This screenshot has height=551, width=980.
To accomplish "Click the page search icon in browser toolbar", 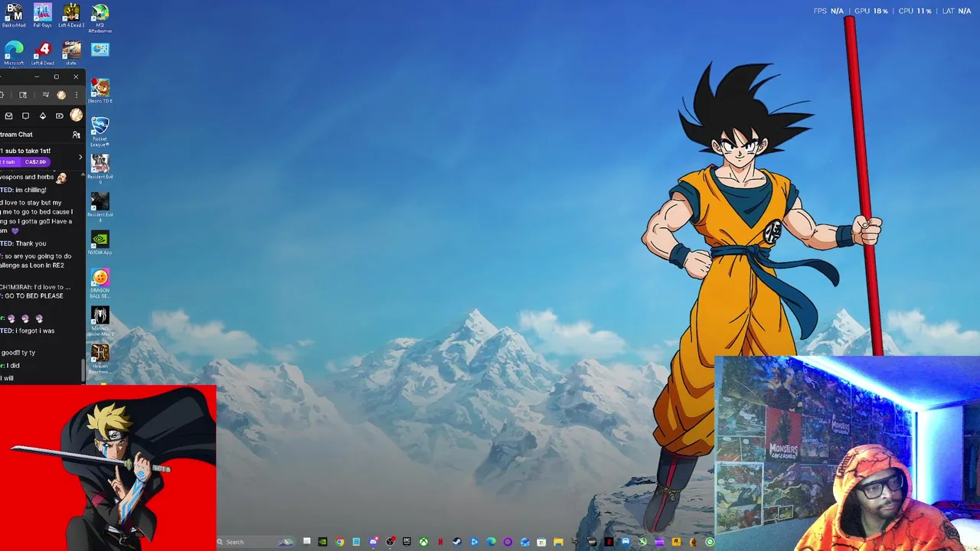I will (23, 95).
